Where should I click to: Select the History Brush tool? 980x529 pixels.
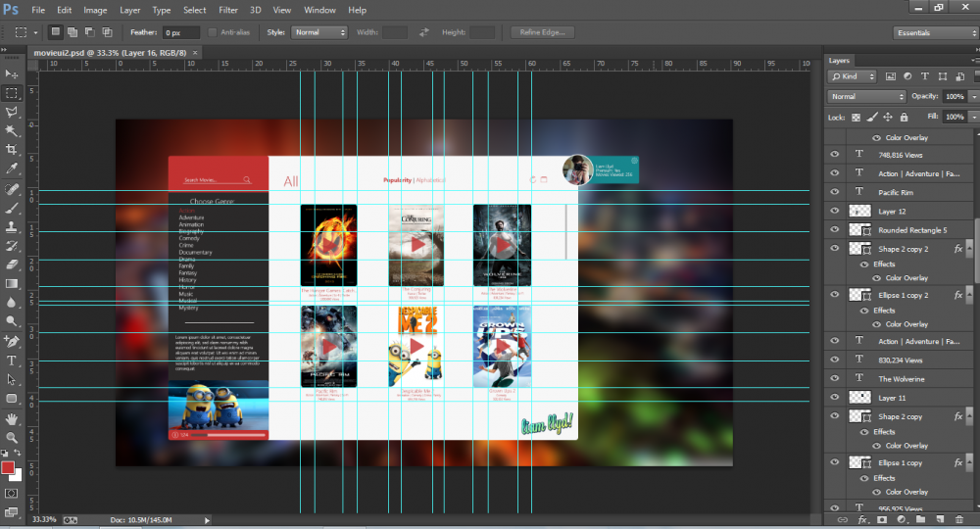click(x=11, y=246)
